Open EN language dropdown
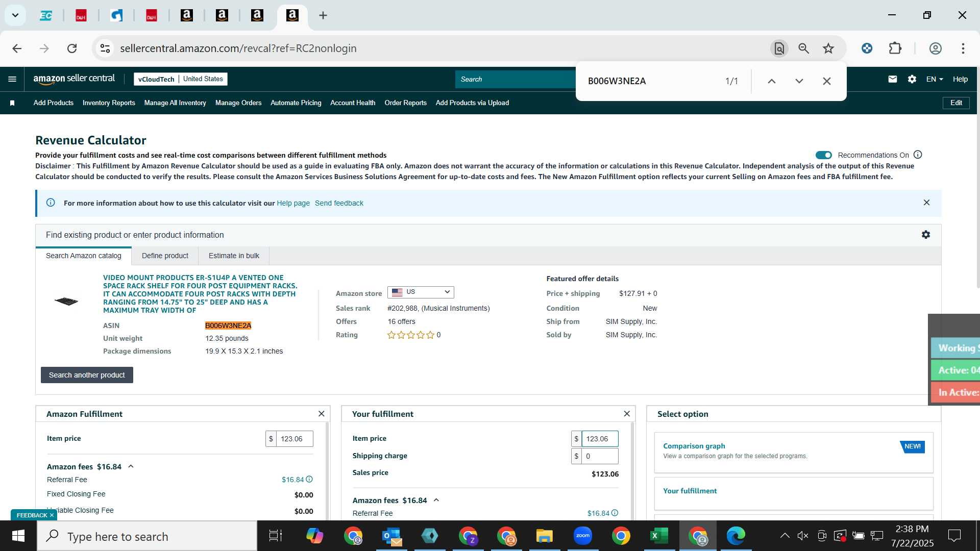This screenshot has width=980, height=551. [x=935, y=79]
